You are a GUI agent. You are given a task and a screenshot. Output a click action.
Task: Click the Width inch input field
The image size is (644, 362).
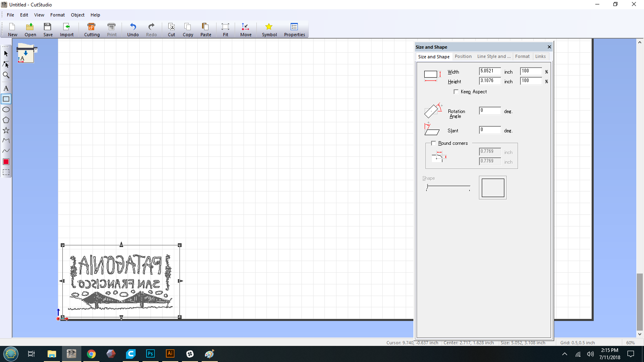490,71
